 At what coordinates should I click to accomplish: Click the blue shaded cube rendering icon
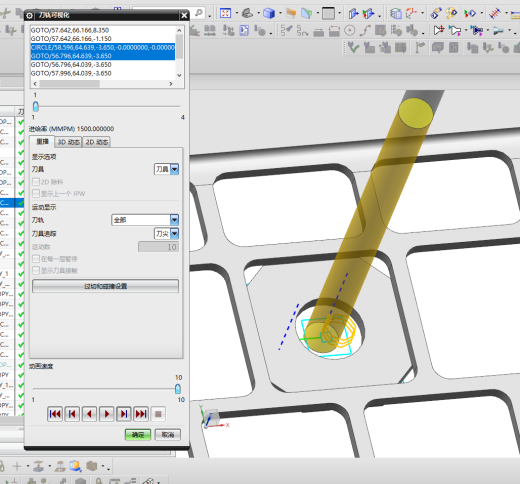[269, 13]
